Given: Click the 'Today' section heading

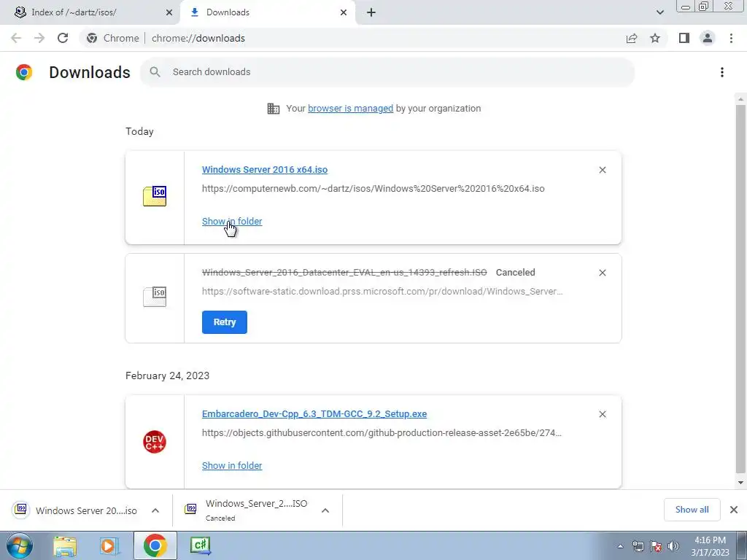Looking at the screenshot, I should coord(139,131).
